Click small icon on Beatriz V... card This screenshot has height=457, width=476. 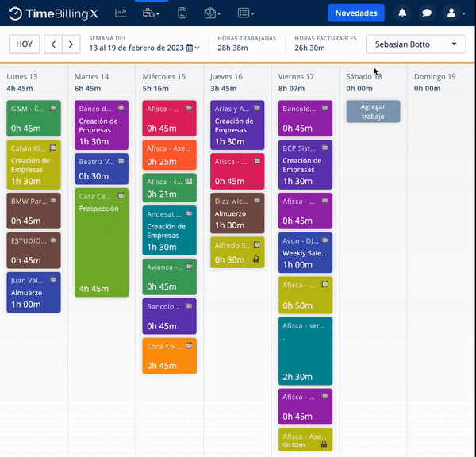pyautogui.click(x=121, y=161)
